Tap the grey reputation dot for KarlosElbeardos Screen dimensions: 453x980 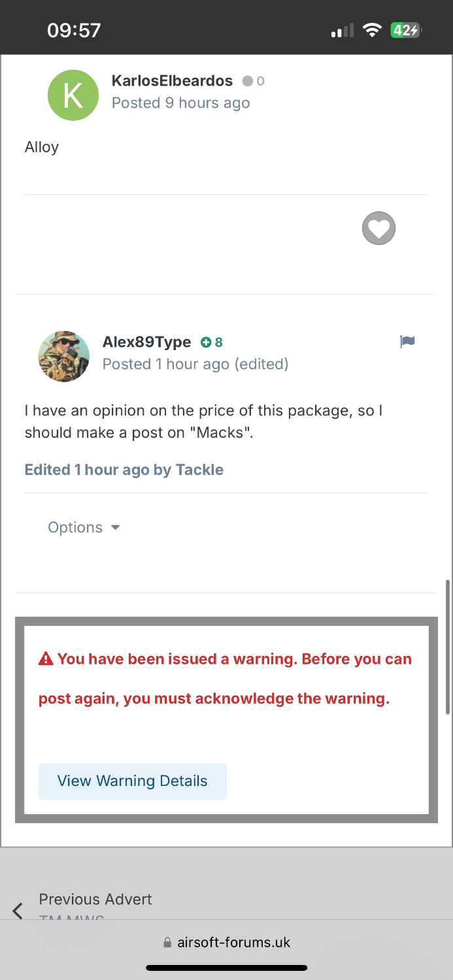click(x=247, y=81)
